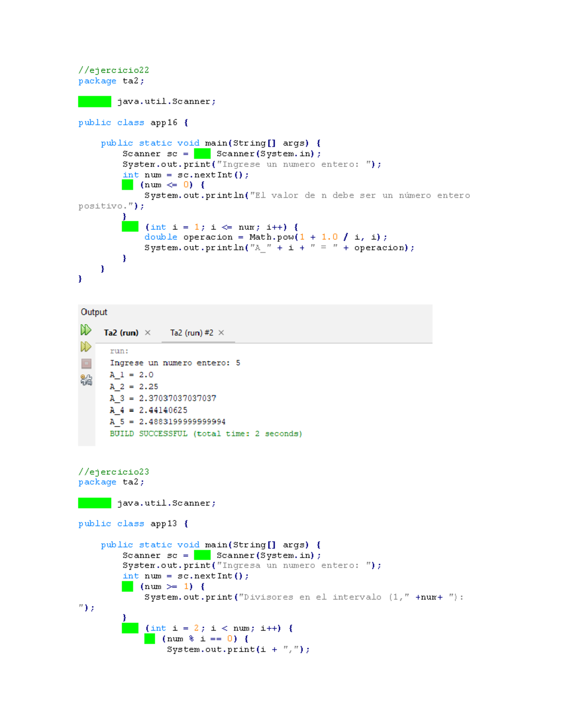Click the green blank before (int i = 1; i <= num; i++)
Screen dimensions: 563x728
129,226
